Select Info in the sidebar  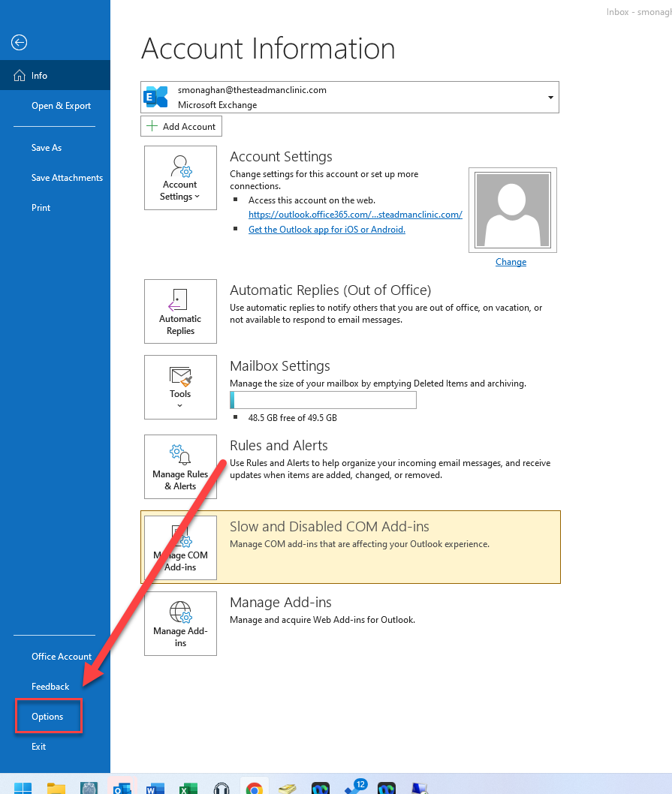(56, 76)
